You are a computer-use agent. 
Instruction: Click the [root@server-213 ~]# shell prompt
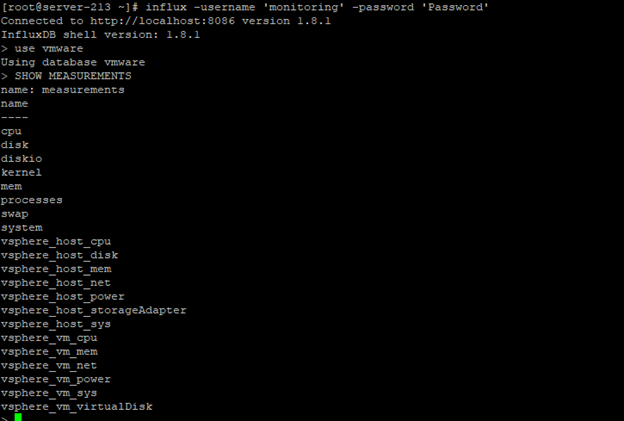point(70,7)
